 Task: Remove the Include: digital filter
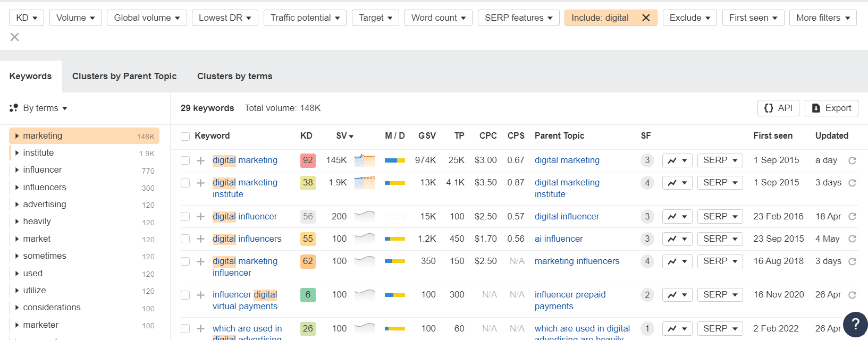(646, 18)
